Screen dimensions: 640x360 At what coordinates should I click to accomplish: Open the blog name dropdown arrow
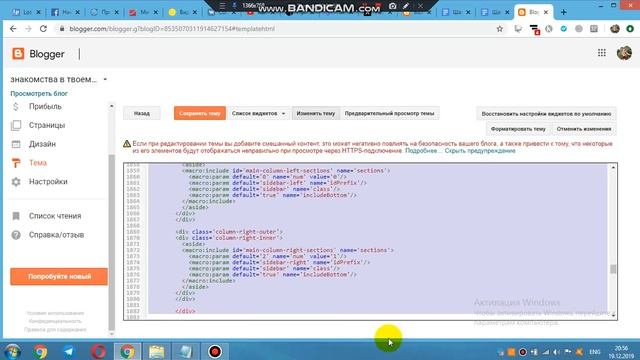[x=105, y=79]
